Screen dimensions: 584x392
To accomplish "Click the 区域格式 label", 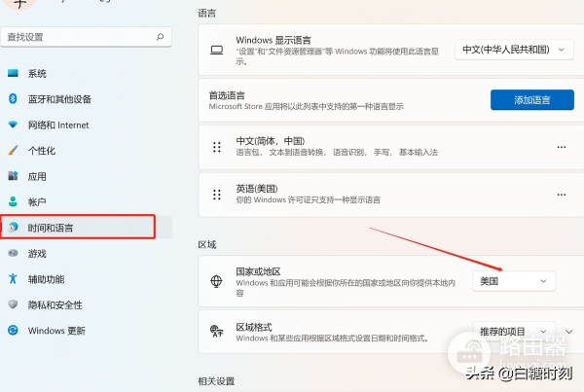I will coord(254,327).
